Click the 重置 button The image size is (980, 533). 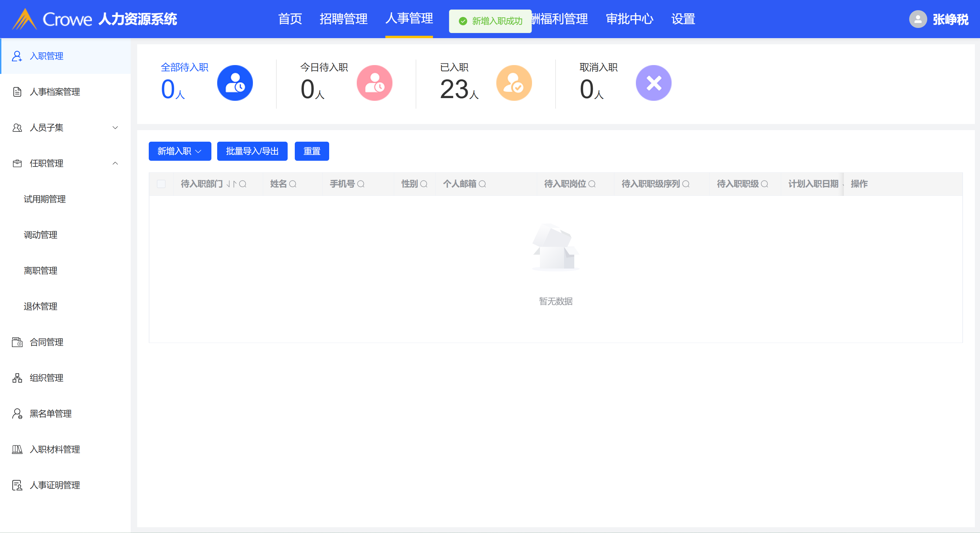311,151
